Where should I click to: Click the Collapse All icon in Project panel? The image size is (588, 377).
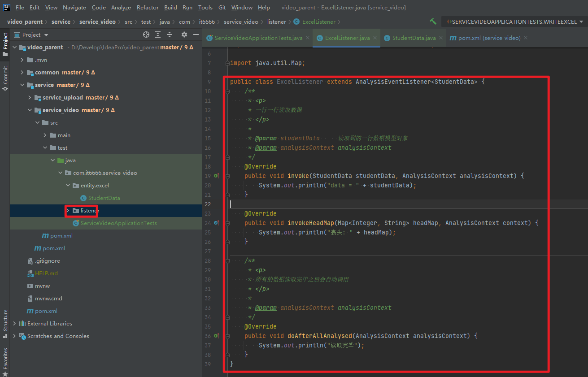(x=170, y=35)
